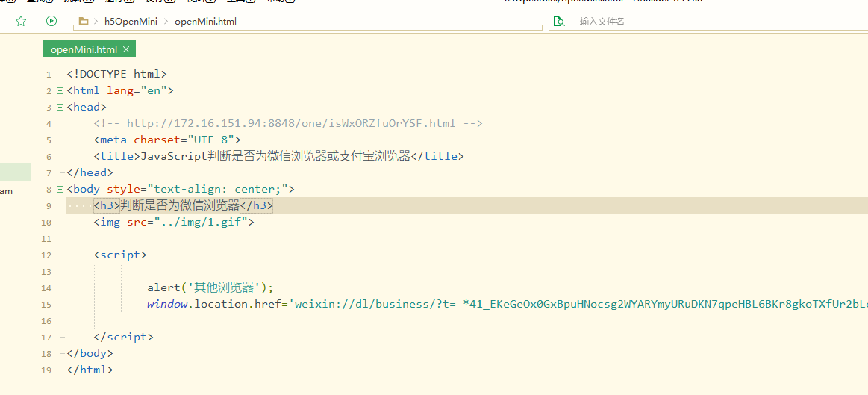Click the img src="../img/1.gif" text
Viewport: 868px width, 395px height.
[174, 223]
